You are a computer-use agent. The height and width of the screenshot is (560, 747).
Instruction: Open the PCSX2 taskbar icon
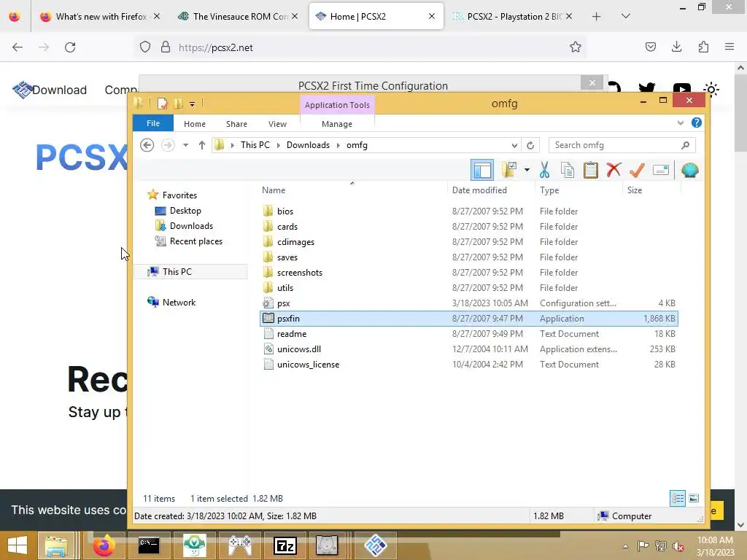click(375, 545)
